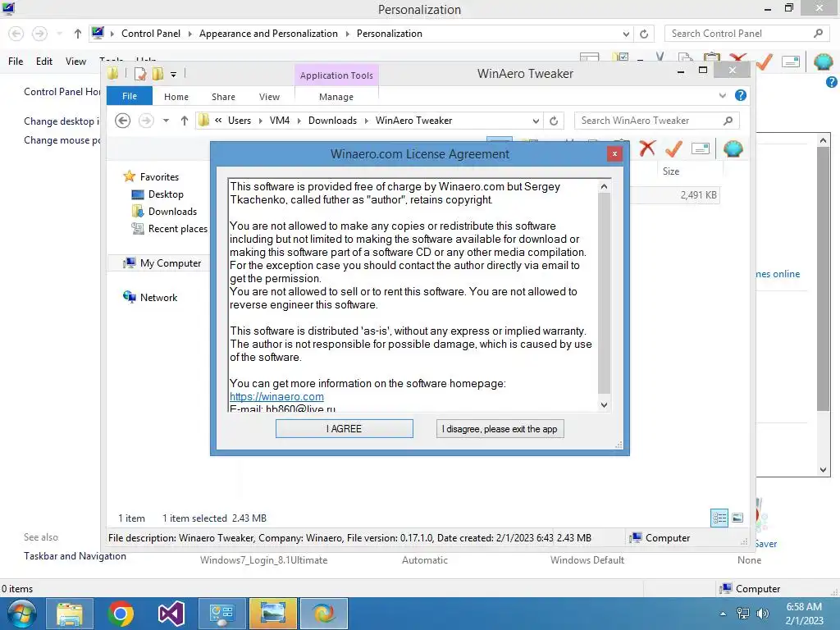Refresh the Personalization window address bar
Viewport: 840px width, 630px height.
click(644, 34)
